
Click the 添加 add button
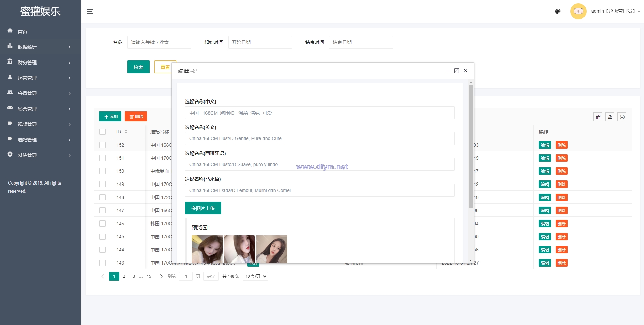[110, 116]
